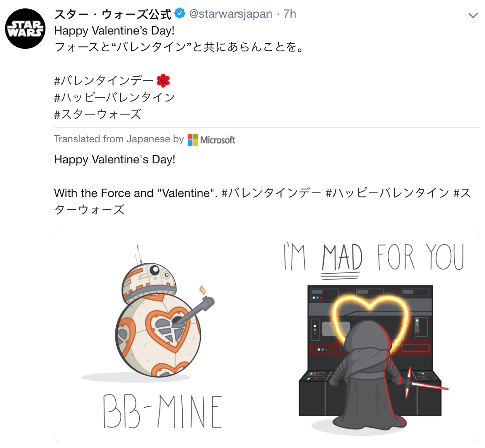Open the スター・ウォーズ公式 display name

click(112, 14)
